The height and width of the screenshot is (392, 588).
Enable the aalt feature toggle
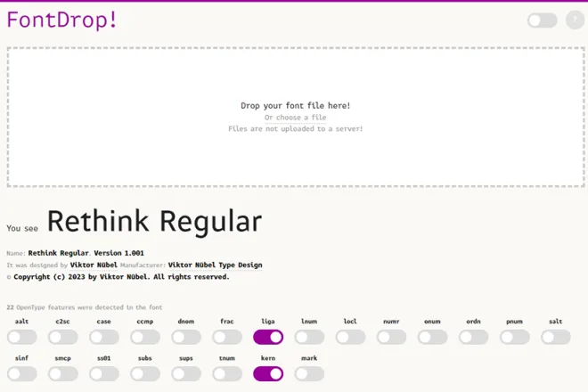point(21,337)
